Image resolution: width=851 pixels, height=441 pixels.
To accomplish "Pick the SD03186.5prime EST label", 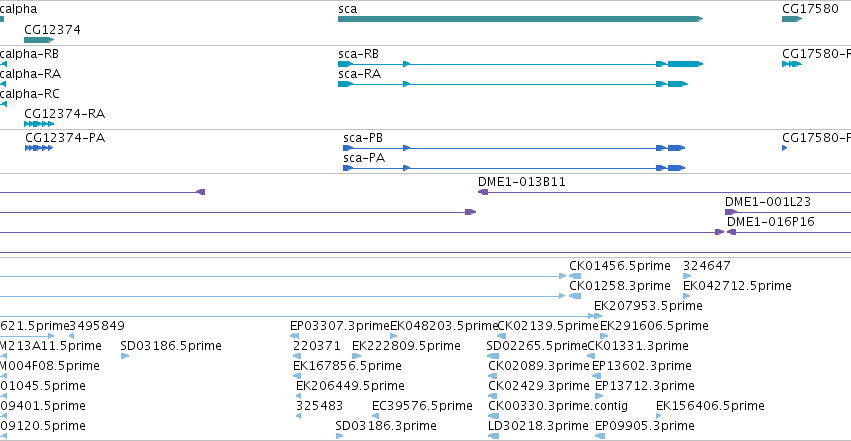I will [x=171, y=346].
